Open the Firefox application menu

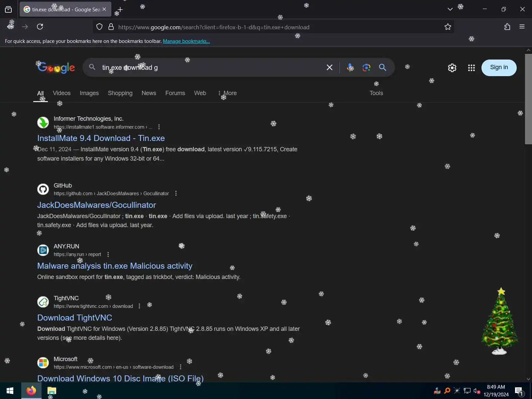522,27
